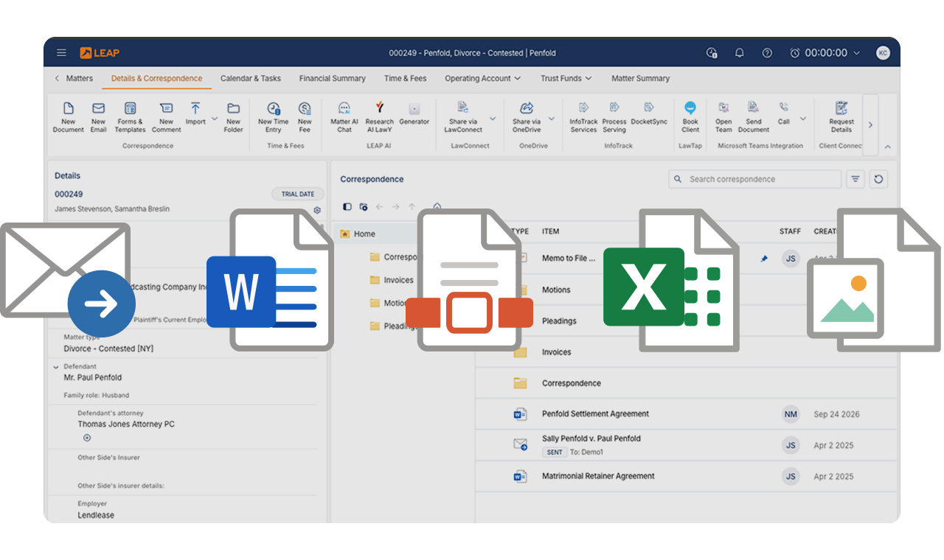This screenshot has height=560, width=944.
Task: Open the Penfold Settlement Agreement document
Action: coord(595,414)
